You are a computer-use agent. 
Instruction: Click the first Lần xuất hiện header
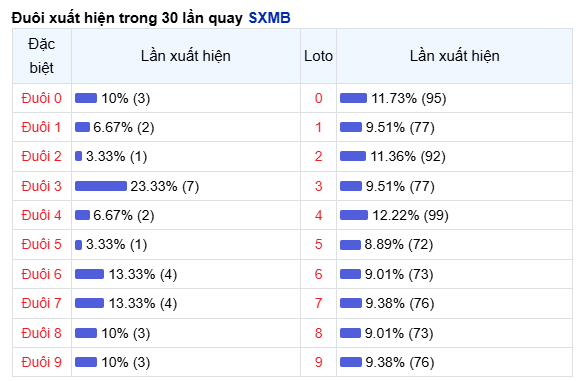point(186,56)
